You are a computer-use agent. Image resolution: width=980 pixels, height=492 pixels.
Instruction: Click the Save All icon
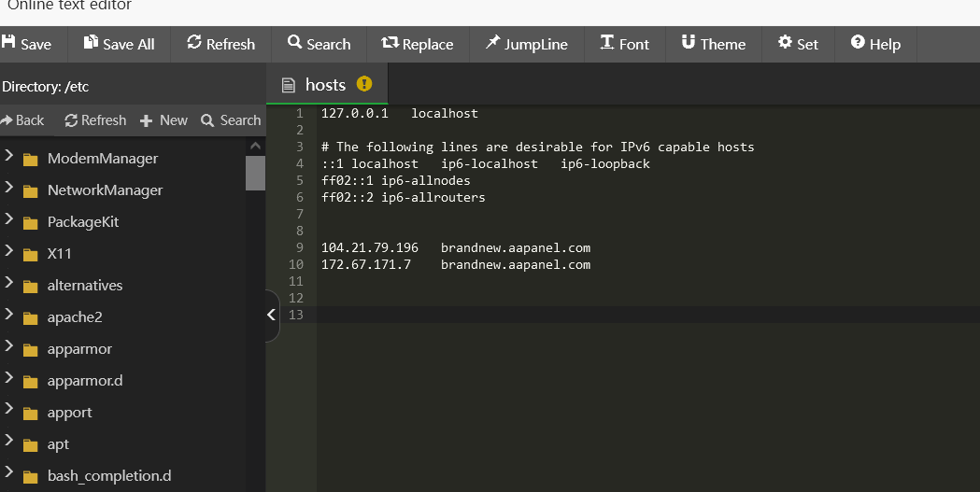(x=91, y=43)
